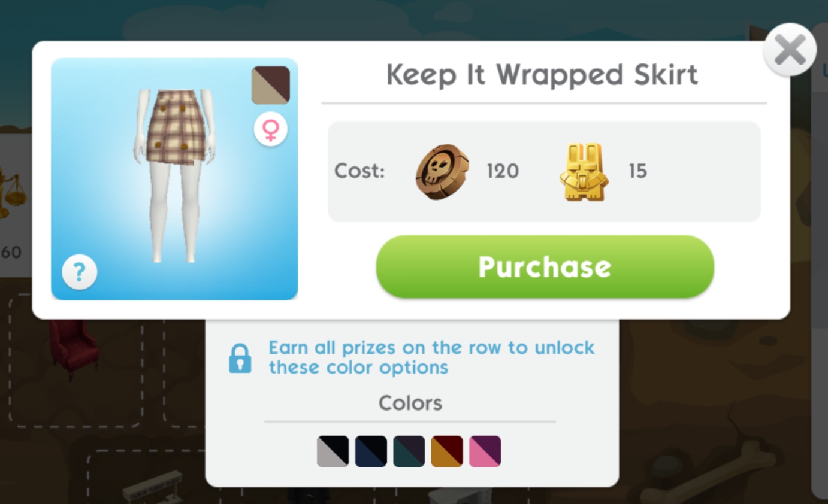The height and width of the screenshot is (504, 828).
Task: Purchase the Keep It Wrapped Skirt
Action: pos(545,267)
